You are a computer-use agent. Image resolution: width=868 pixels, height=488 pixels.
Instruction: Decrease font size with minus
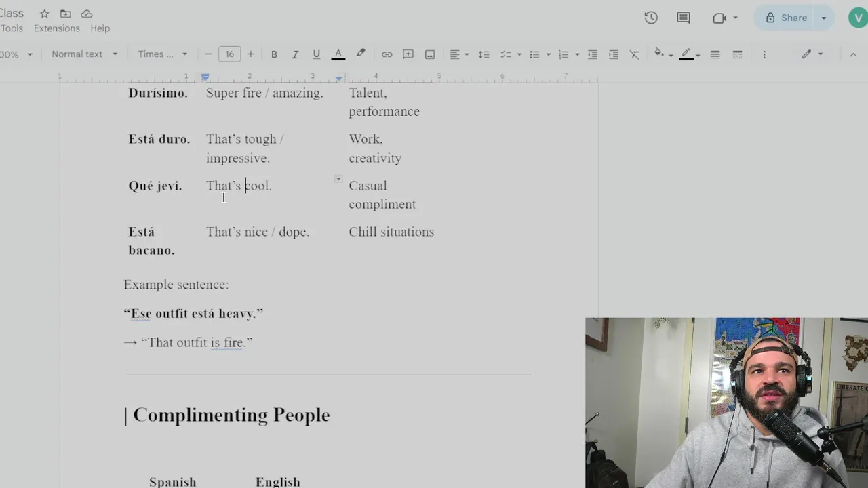[208, 54]
